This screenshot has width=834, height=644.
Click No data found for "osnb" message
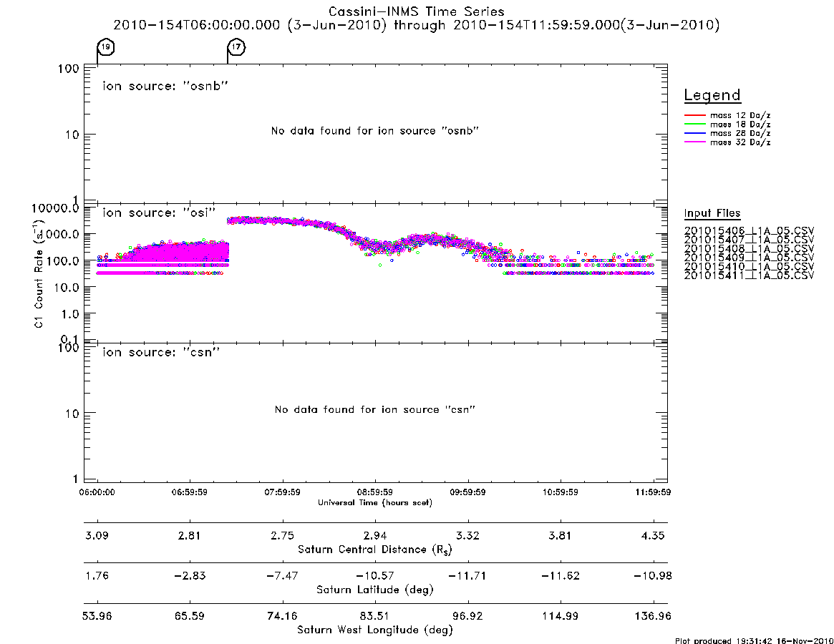click(375, 131)
